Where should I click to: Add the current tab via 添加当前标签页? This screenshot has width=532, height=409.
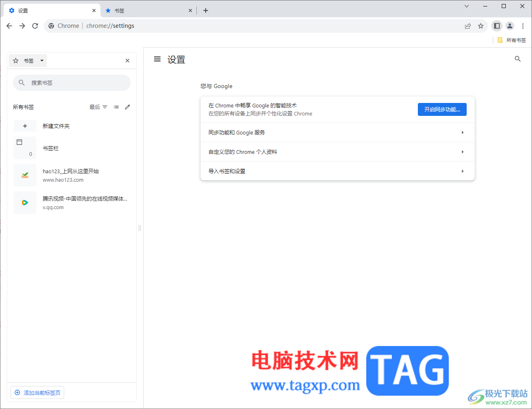(x=38, y=393)
